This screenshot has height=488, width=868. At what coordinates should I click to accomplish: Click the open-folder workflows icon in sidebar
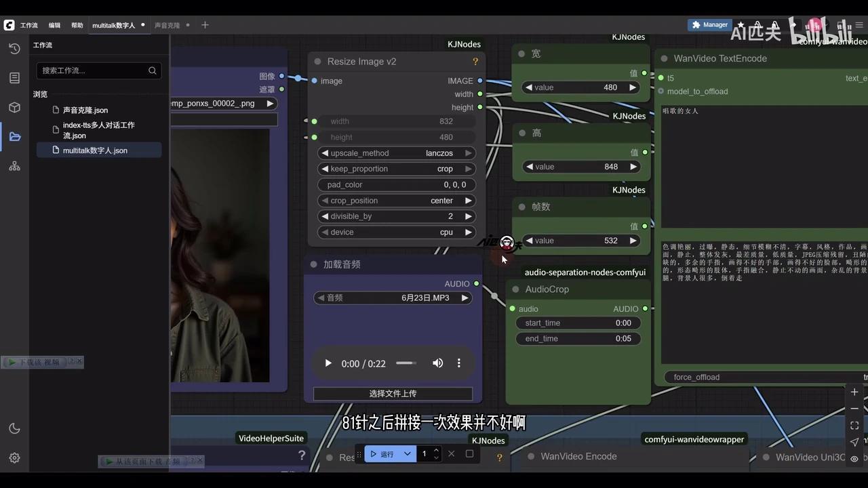14,136
